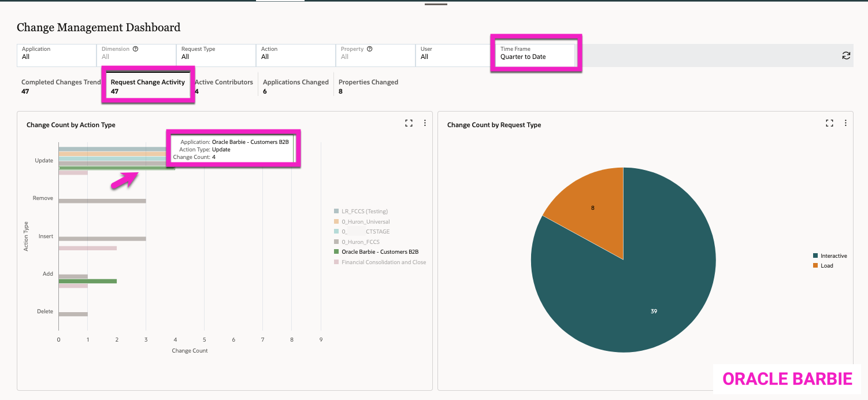Maximize the Change Count by Action Type chart
The width and height of the screenshot is (868, 400).
pos(409,123)
